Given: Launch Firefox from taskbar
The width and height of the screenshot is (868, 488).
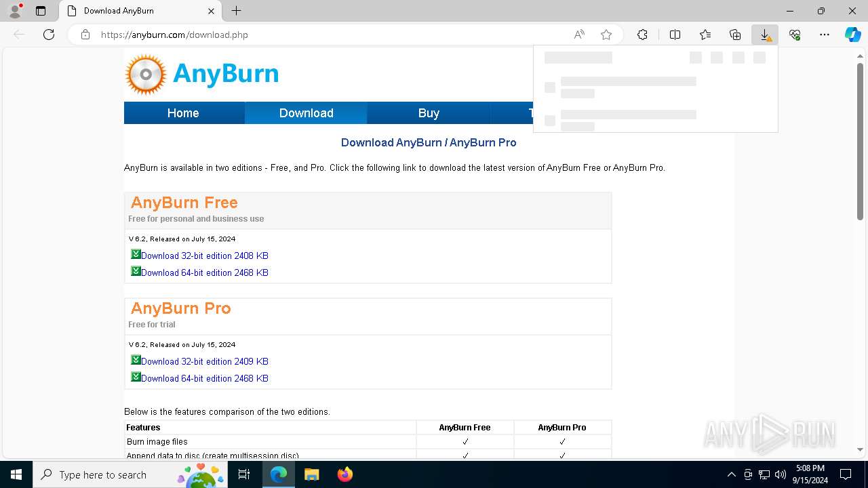Looking at the screenshot, I should [344, 474].
